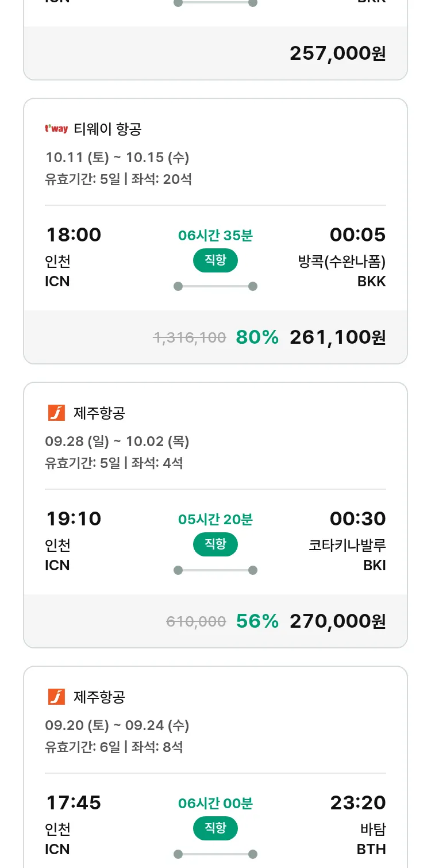Select the 270,000원 price
The height and width of the screenshot is (868, 431).
point(337,621)
